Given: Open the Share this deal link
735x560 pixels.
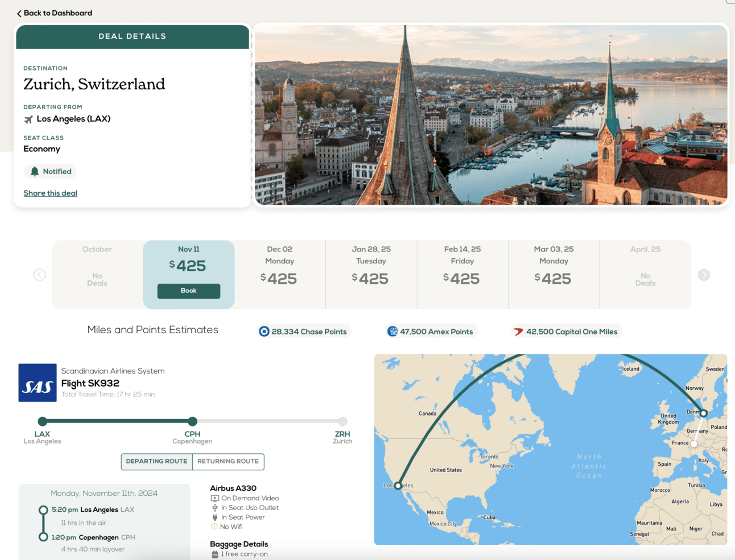Looking at the screenshot, I should click(x=50, y=193).
